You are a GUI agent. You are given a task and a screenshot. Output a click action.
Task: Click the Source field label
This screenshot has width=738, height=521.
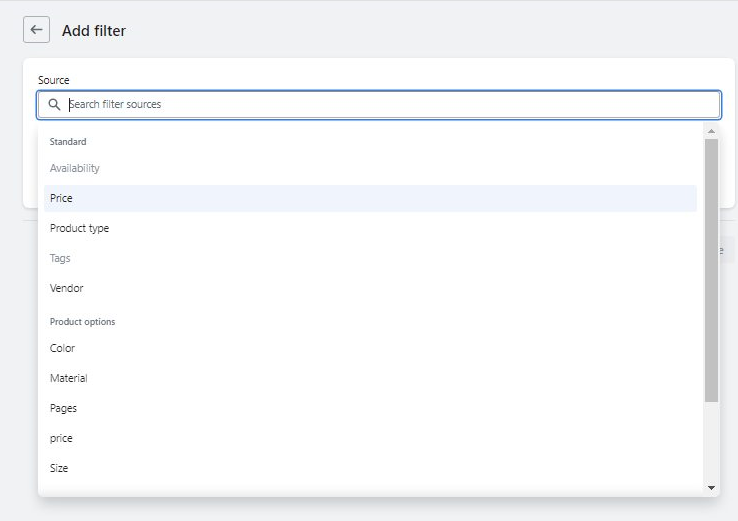[54, 80]
